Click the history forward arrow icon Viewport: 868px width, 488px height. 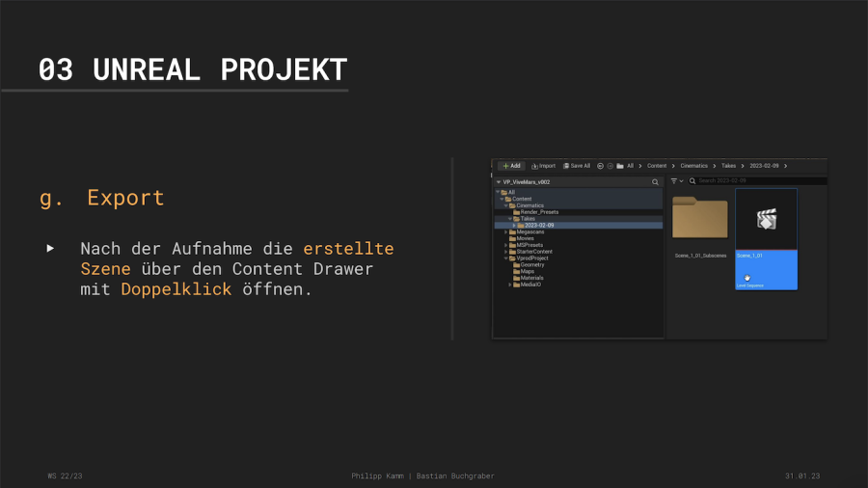(610, 166)
